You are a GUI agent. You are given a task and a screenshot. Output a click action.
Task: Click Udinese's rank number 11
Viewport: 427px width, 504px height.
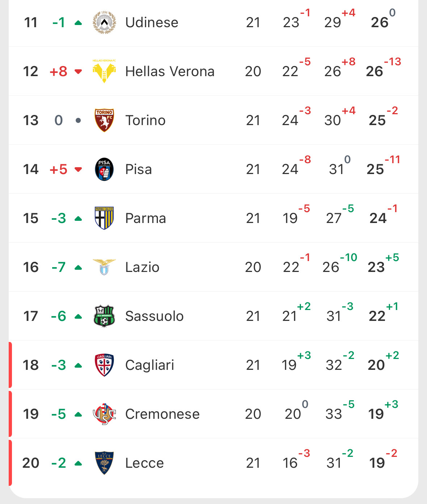tap(31, 22)
